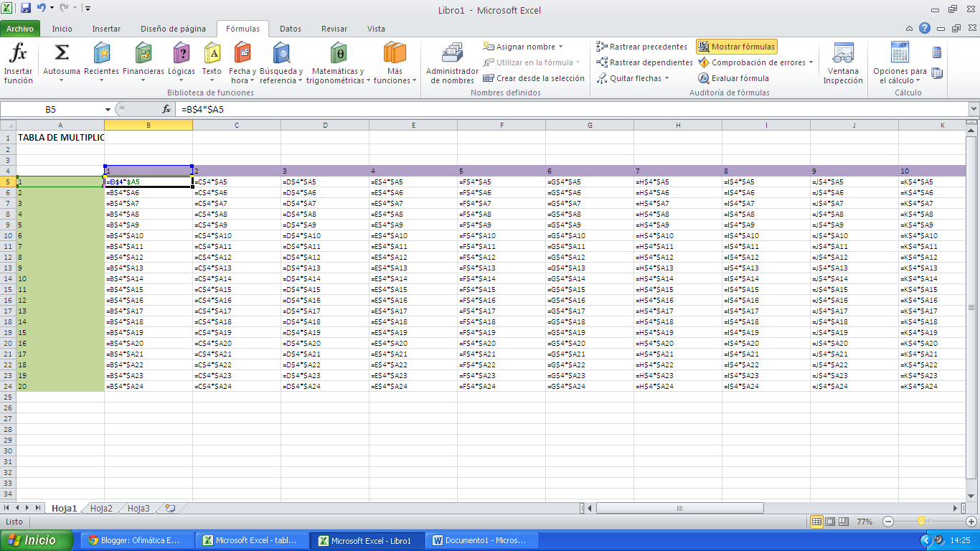980x551 pixels.
Task: Open the Archivo menu
Action: click(21, 29)
